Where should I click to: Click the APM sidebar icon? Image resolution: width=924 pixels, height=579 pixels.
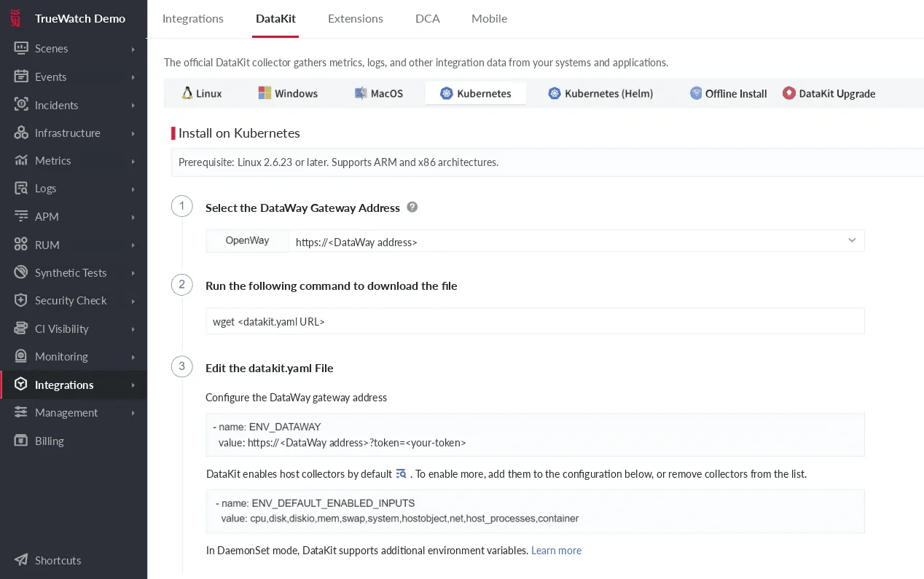click(x=21, y=216)
